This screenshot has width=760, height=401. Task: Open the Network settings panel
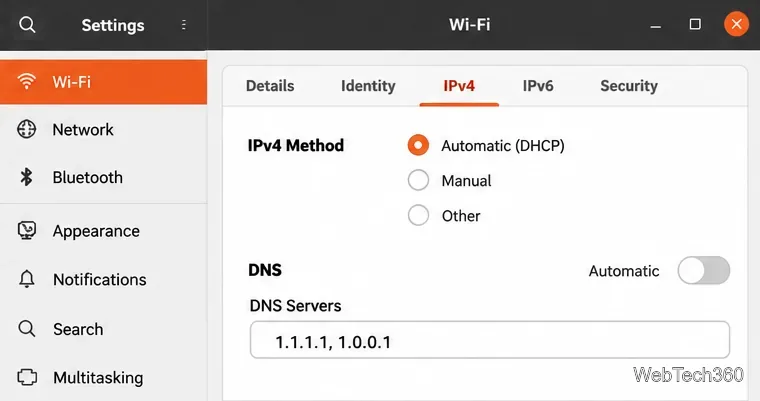click(103, 129)
